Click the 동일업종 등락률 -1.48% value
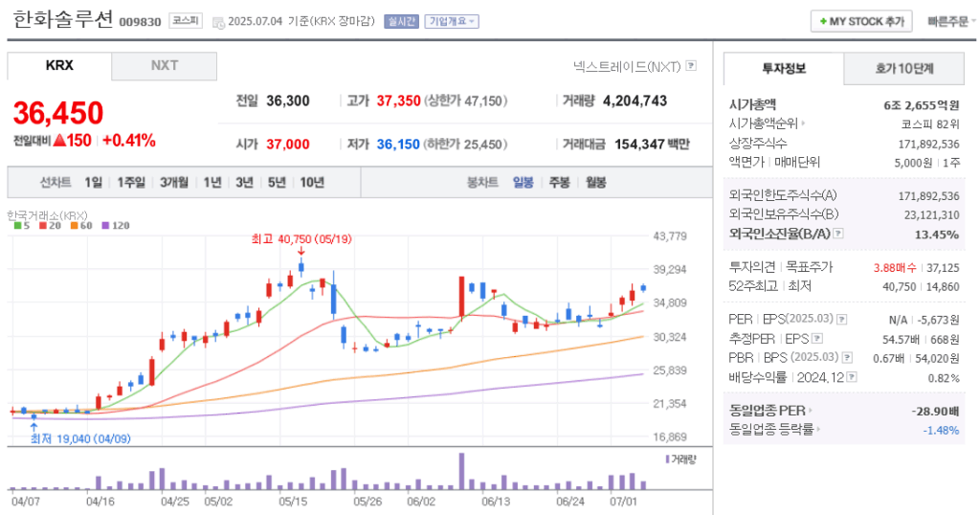Screen dimensions: 980x515 pyautogui.click(x=941, y=430)
